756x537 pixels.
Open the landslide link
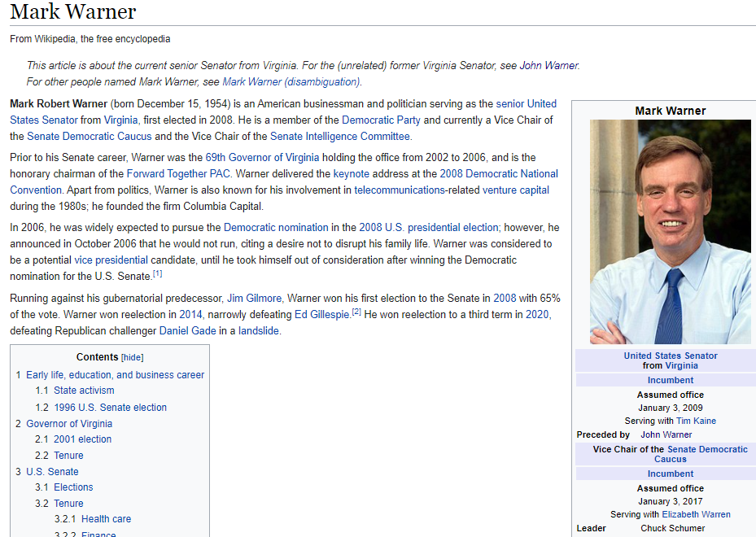[x=259, y=331]
